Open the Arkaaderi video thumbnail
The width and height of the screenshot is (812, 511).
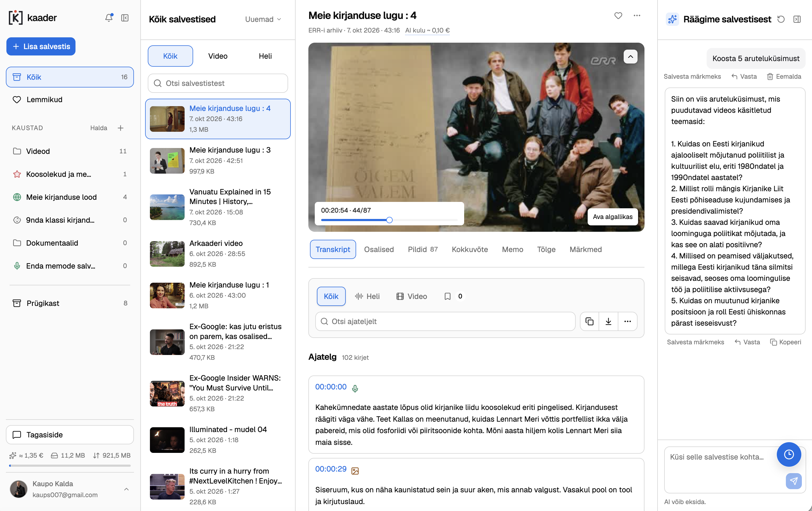[x=167, y=254]
